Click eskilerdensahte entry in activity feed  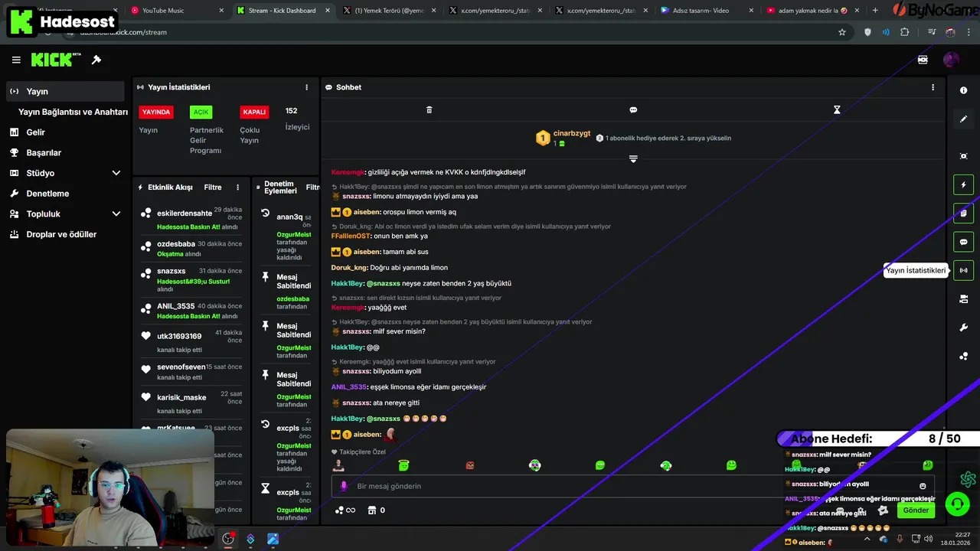(191, 217)
